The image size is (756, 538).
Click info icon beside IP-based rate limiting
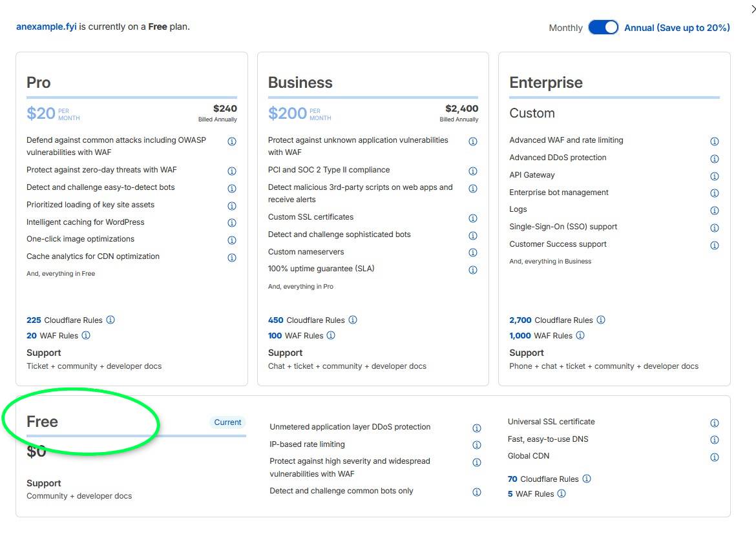pyautogui.click(x=477, y=445)
